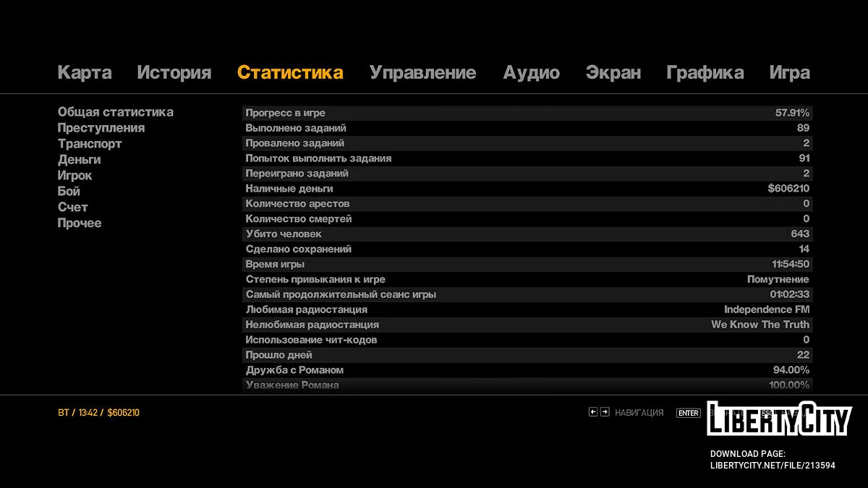Screen dimensions: 868x488
Task: Go to the Аудио settings tab
Action: click(531, 73)
